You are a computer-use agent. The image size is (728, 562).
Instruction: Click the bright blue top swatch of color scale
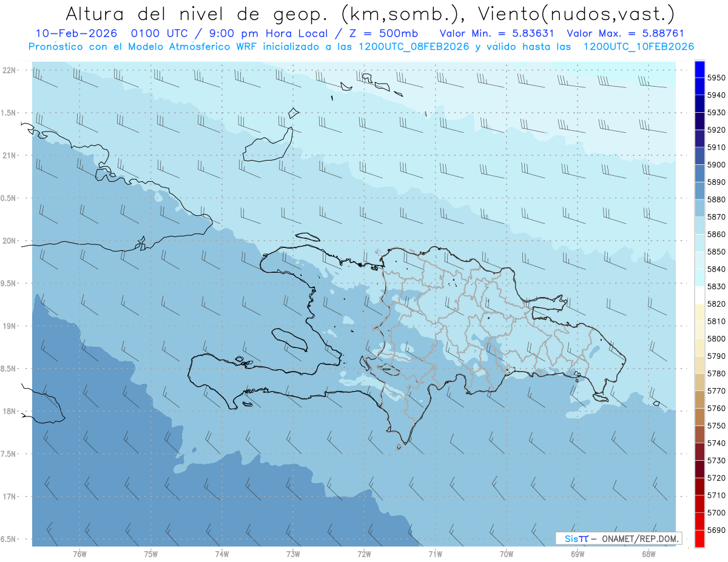pos(699,69)
